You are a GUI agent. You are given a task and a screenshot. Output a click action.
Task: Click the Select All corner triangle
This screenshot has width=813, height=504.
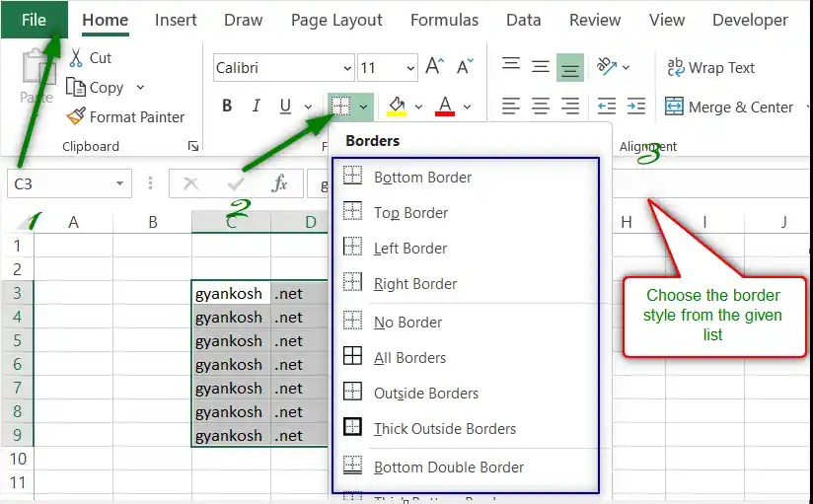point(24,223)
